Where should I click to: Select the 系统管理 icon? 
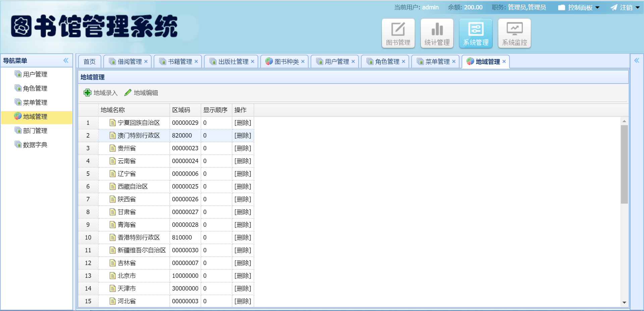[476, 33]
